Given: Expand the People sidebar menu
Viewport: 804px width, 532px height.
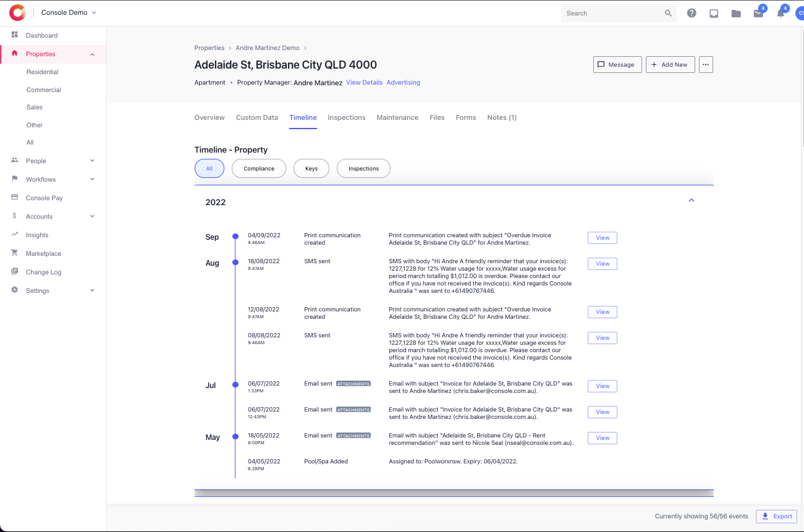Looking at the screenshot, I should 92,161.
